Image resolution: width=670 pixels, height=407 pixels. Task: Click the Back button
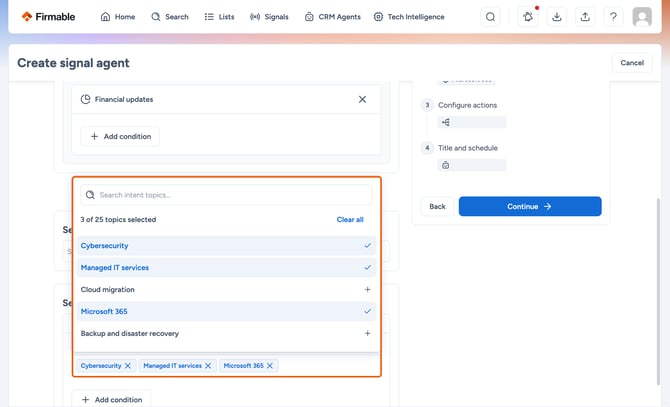[437, 206]
